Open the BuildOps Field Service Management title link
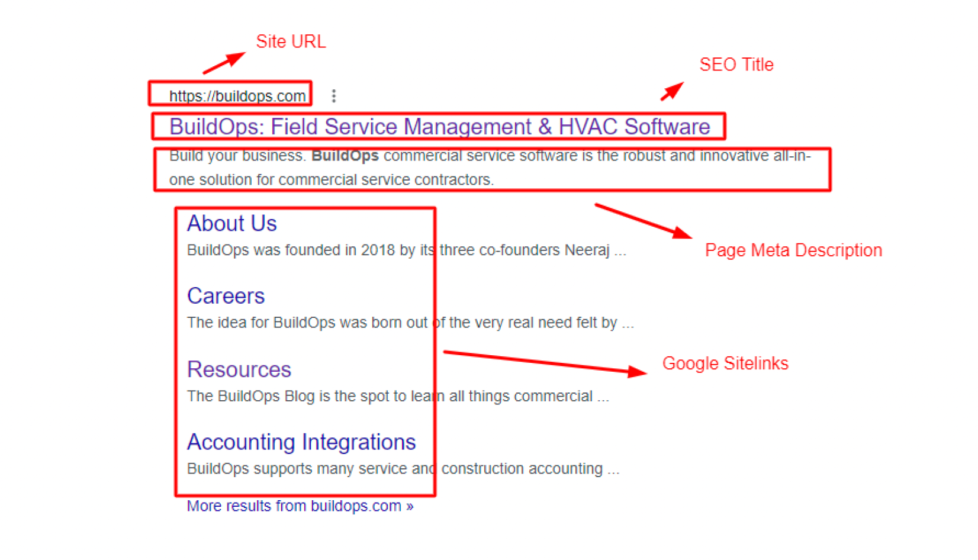The width and height of the screenshot is (978, 560). (x=439, y=127)
